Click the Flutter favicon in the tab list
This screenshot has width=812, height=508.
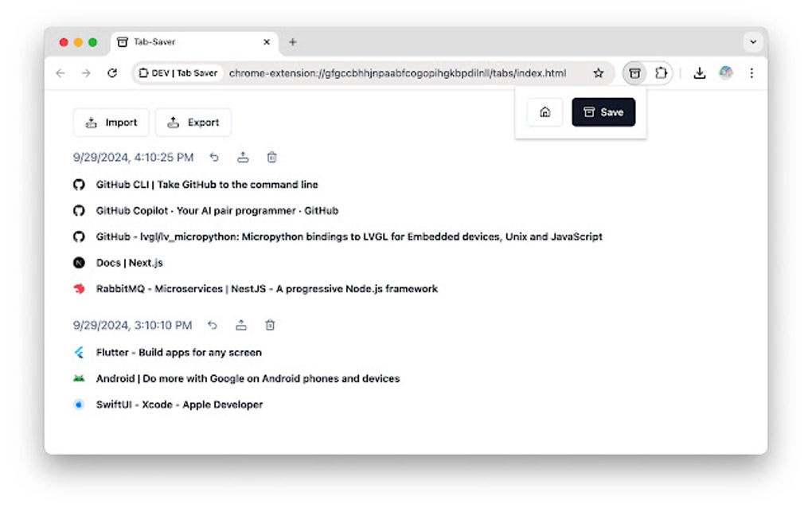(x=79, y=352)
